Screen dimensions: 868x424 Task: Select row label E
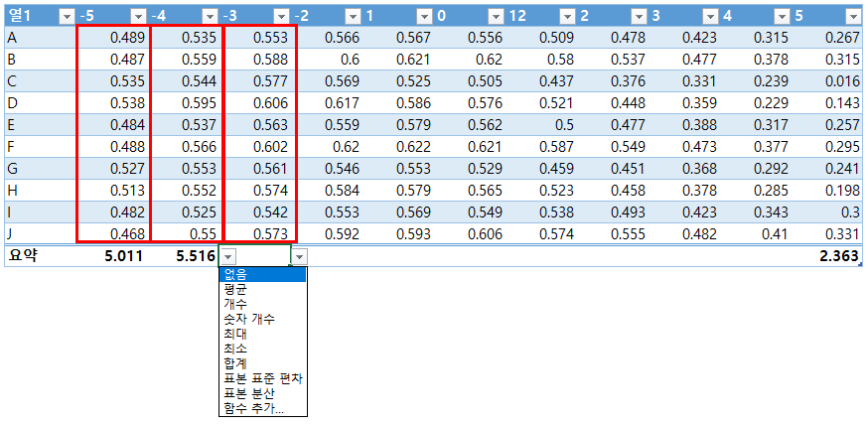[x=12, y=125]
